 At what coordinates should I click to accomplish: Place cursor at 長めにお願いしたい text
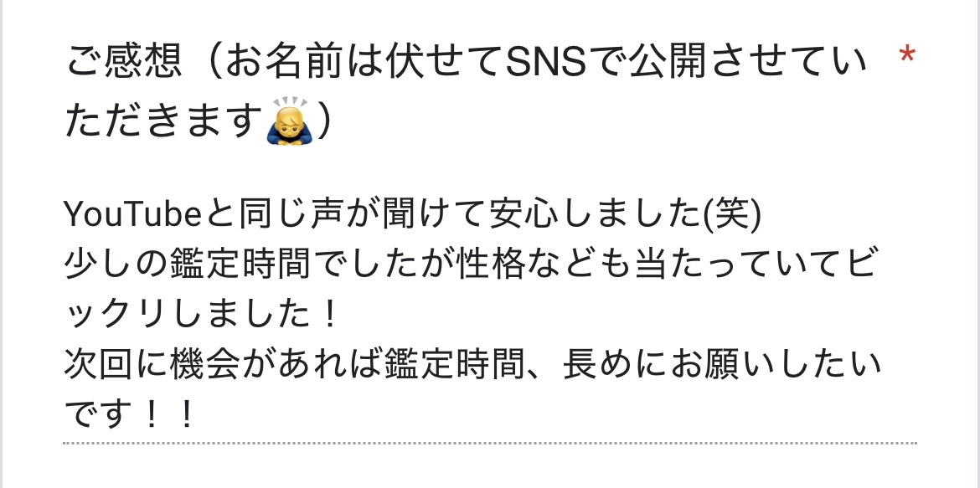(722, 366)
